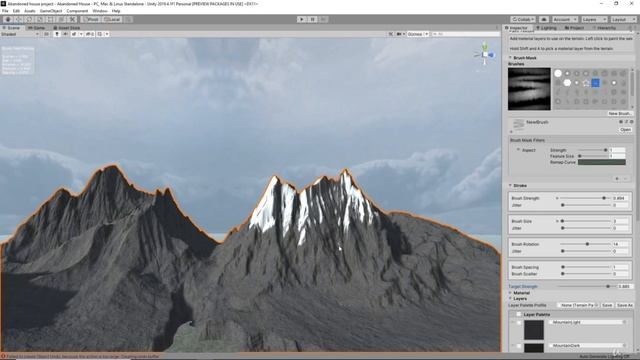The width and height of the screenshot is (640, 360).
Task: Switch to the Asset Store tab
Action: tap(67, 28)
